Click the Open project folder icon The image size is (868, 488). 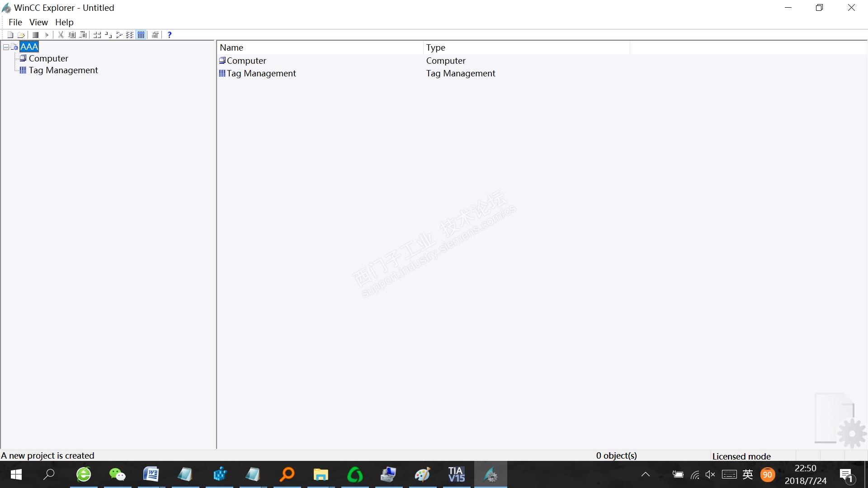(x=21, y=35)
